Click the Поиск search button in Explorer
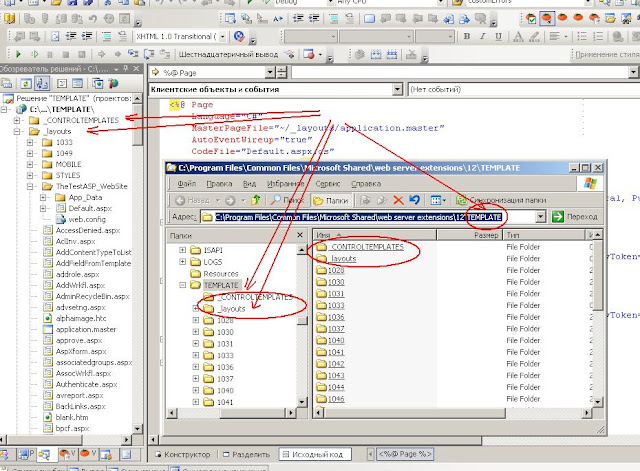This screenshot has height=471, width=640. [x=288, y=200]
